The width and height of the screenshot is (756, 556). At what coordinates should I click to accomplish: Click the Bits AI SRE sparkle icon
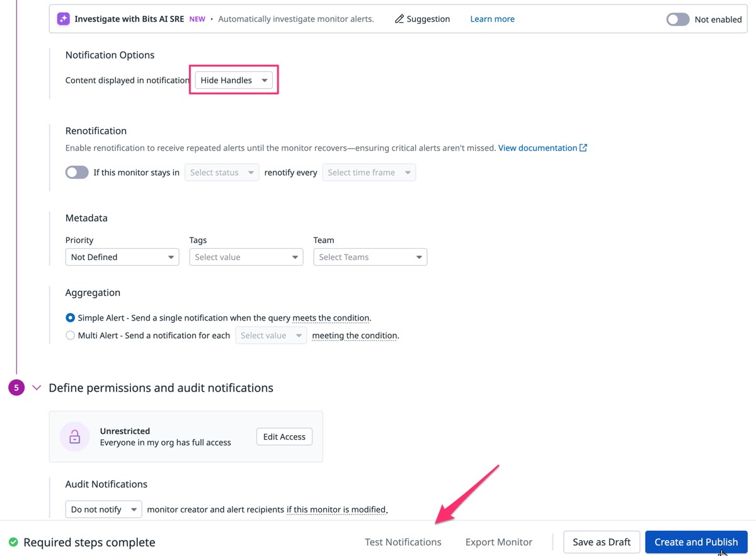(x=63, y=19)
